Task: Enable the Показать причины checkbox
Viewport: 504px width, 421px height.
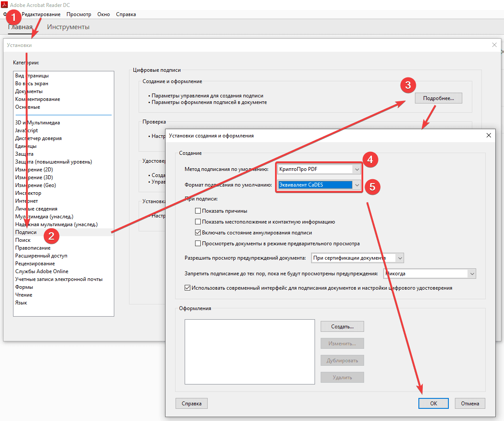Action: point(198,211)
